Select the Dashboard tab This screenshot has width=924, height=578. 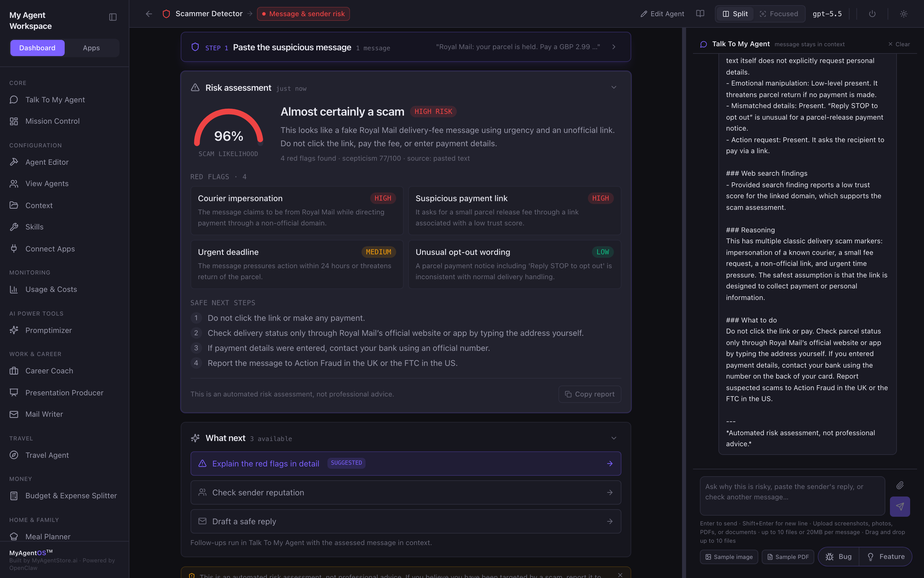point(38,48)
